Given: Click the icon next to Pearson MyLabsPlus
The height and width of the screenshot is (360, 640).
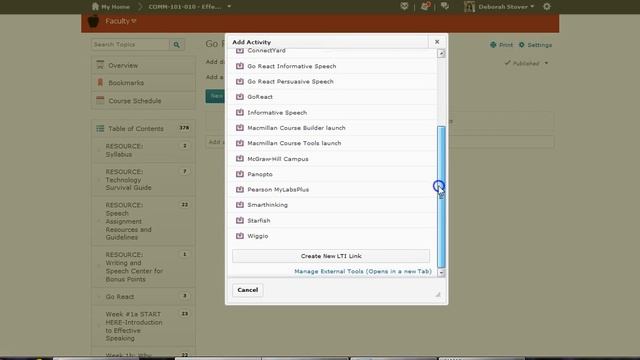Looking at the screenshot, I should click(240, 189).
